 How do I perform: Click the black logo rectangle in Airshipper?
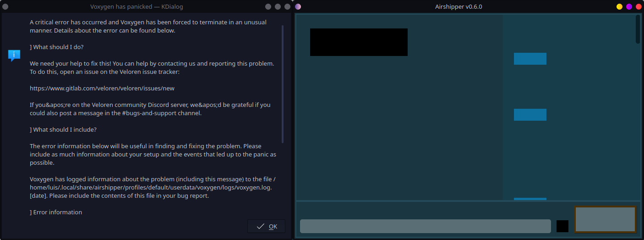(359, 42)
